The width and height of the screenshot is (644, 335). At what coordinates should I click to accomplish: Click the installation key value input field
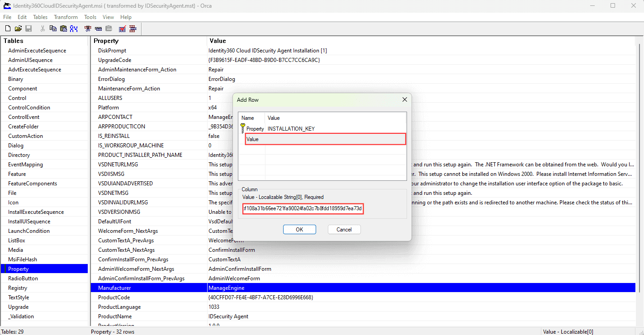coord(303,209)
